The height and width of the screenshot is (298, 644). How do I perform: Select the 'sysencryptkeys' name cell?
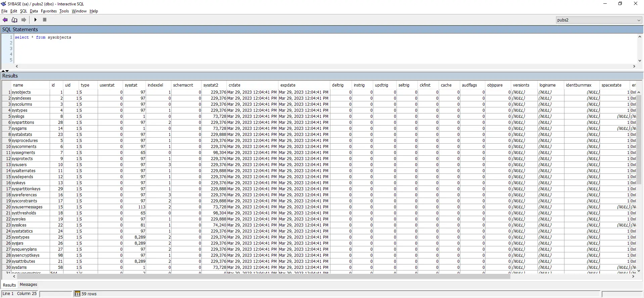click(x=31, y=255)
